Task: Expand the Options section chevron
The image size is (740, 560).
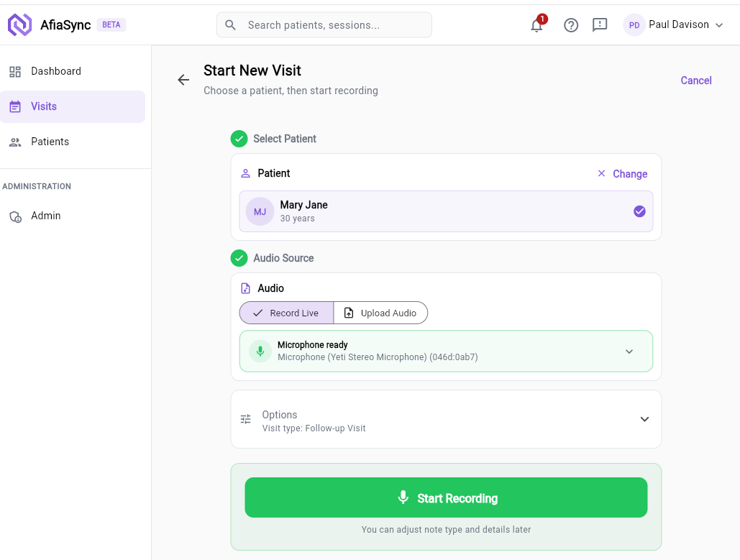Action: 644,418
